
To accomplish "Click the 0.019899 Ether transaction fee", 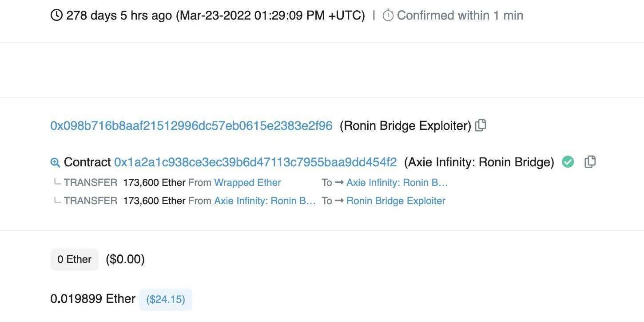I will click(x=93, y=299).
